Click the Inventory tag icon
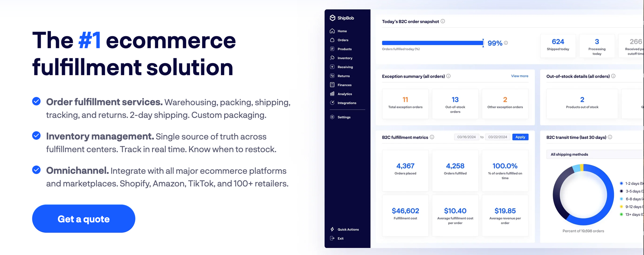The height and width of the screenshot is (255, 644). pyautogui.click(x=332, y=58)
